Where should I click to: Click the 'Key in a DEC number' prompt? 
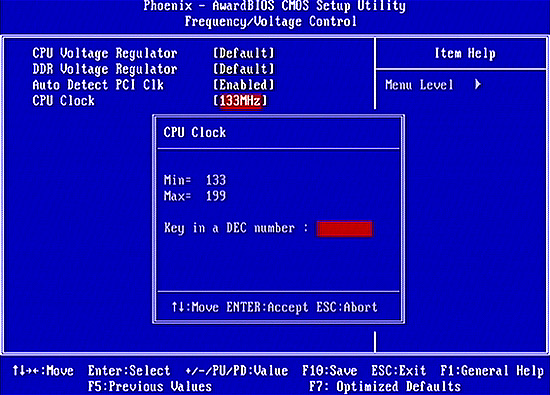coord(236,228)
